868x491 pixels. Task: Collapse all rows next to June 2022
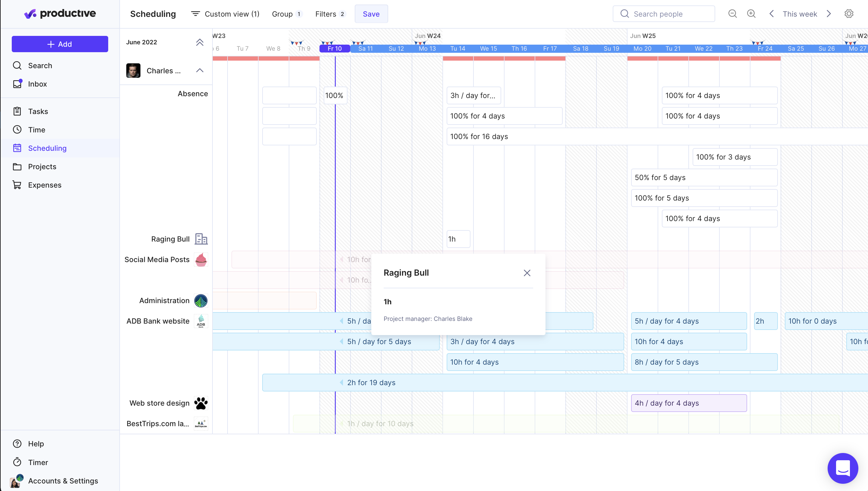pos(200,42)
